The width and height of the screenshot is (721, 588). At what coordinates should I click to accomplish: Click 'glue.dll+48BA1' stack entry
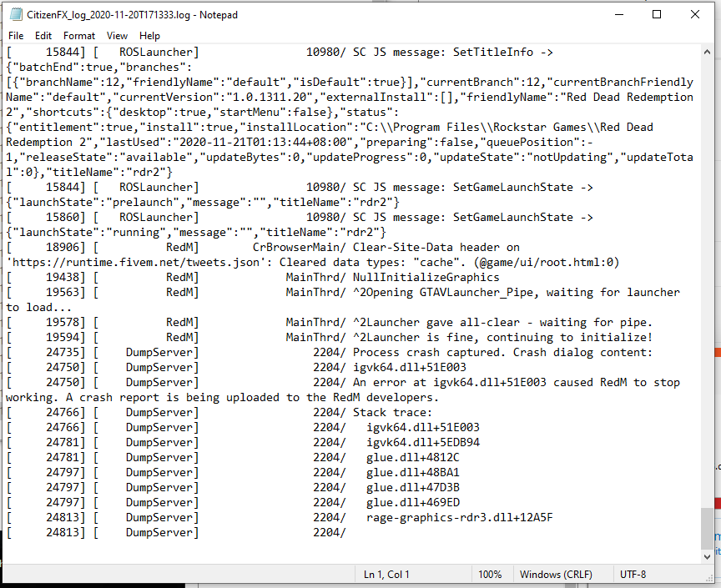point(413,473)
